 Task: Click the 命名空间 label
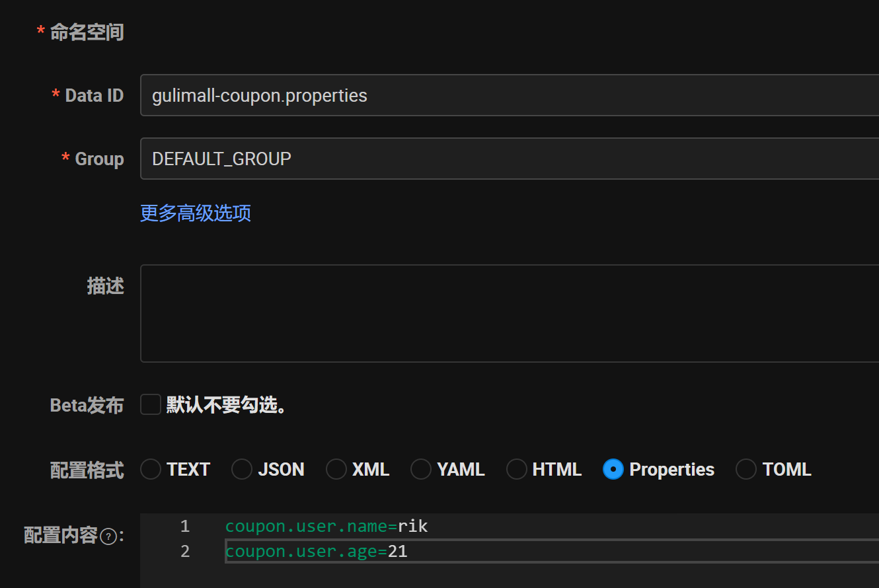click(87, 32)
